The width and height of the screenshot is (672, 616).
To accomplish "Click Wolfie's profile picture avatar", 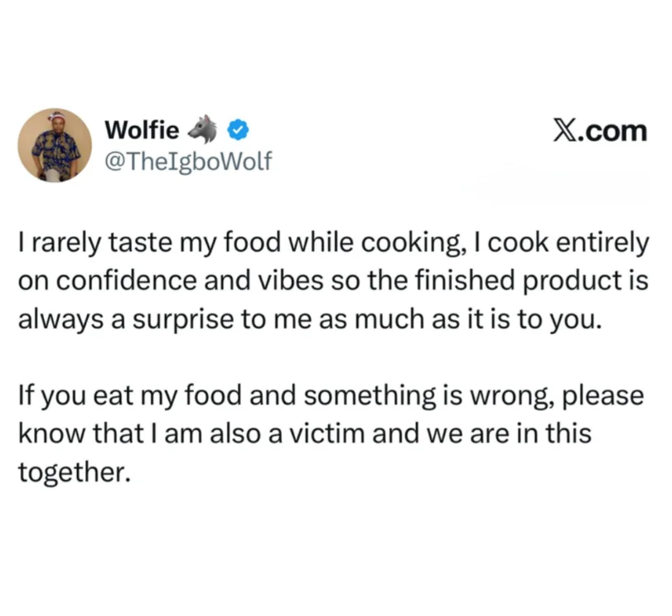I will click(x=55, y=145).
